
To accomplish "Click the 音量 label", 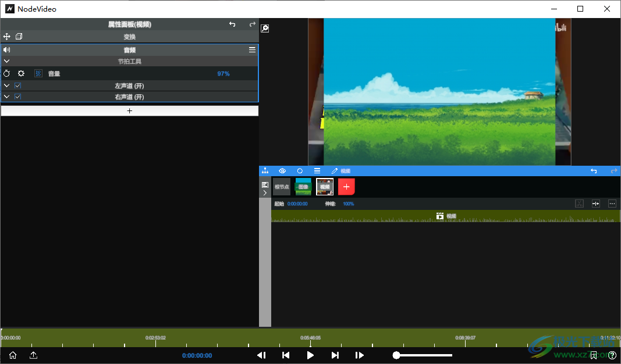I will (x=54, y=74).
